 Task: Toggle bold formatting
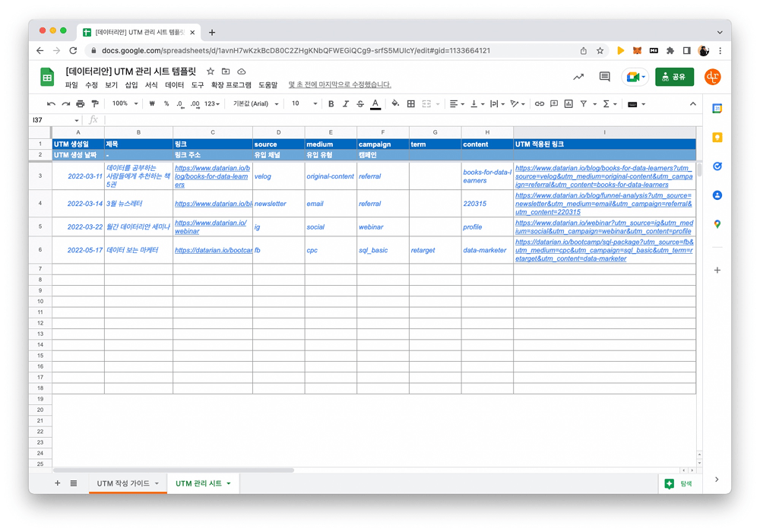331,104
